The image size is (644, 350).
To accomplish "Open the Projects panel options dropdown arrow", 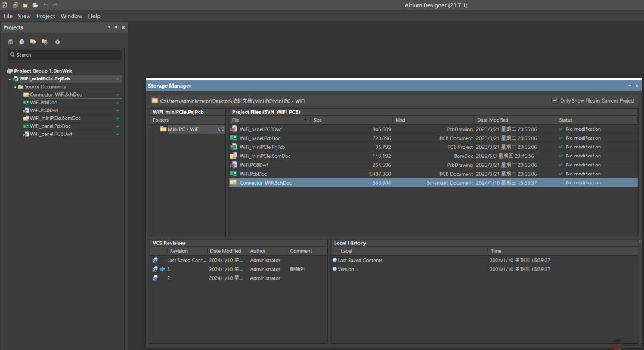I will click(x=109, y=27).
